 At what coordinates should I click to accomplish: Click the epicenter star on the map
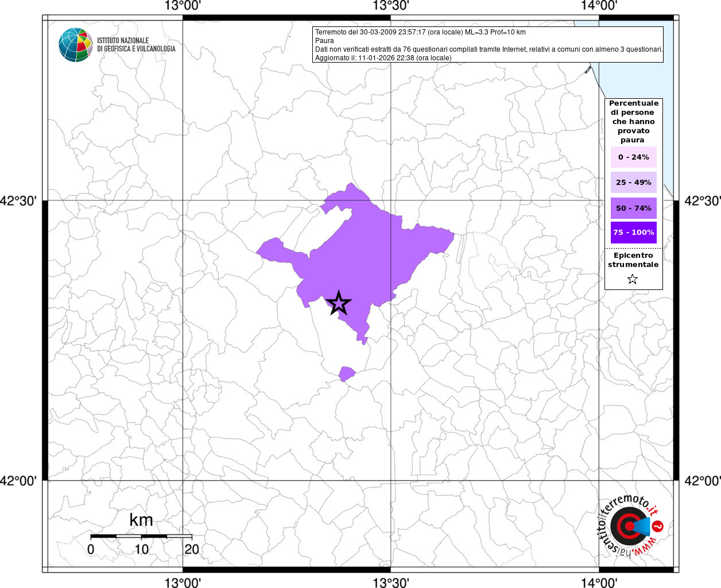(x=339, y=303)
